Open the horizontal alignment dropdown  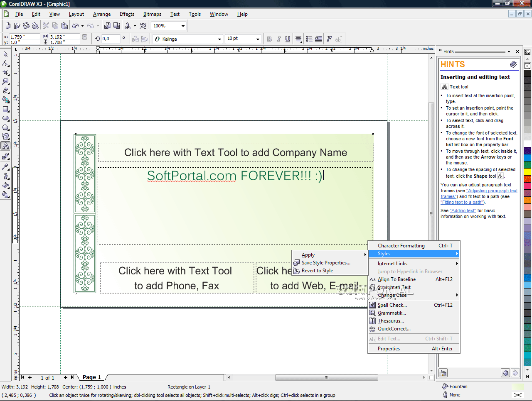coord(298,39)
